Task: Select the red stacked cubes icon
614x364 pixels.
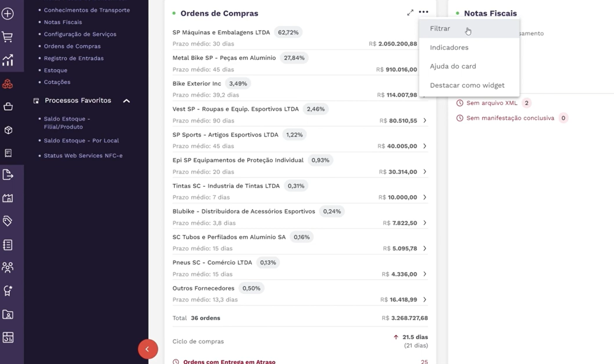Action: (x=8, y=84)
